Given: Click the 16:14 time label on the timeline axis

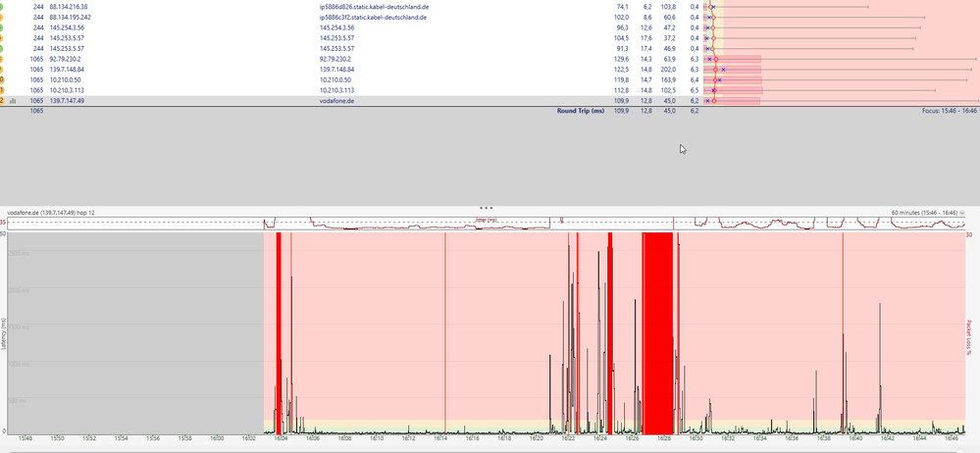Looking at the screenshot, I should (x=439, y=438).
